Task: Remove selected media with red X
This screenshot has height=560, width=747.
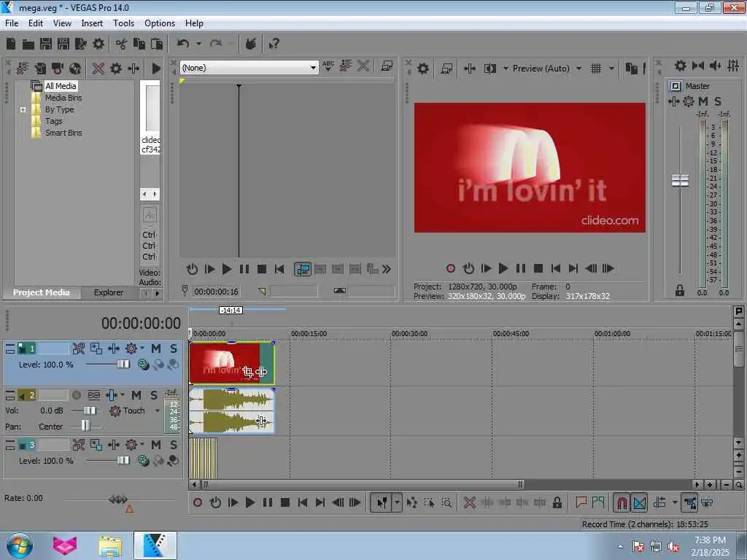Action: pyautogui.click(x=98, y=69)
